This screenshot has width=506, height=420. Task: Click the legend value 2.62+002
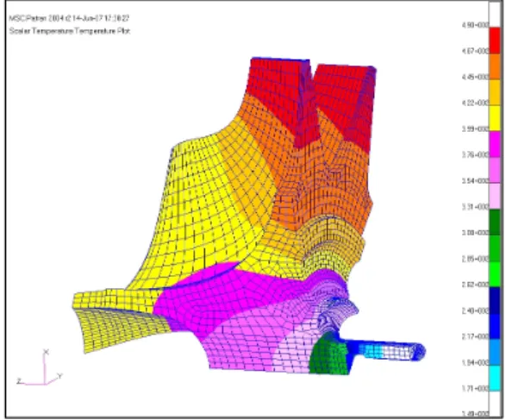(475, 285)
